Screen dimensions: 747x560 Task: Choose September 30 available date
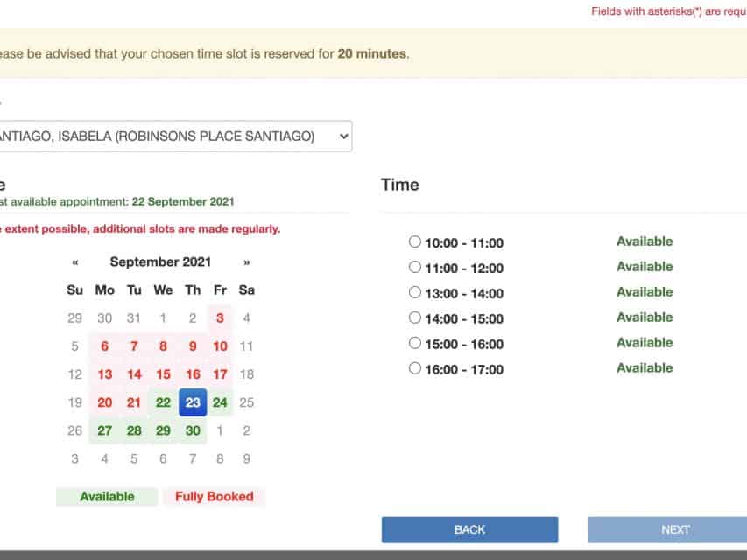coord(193,430)
